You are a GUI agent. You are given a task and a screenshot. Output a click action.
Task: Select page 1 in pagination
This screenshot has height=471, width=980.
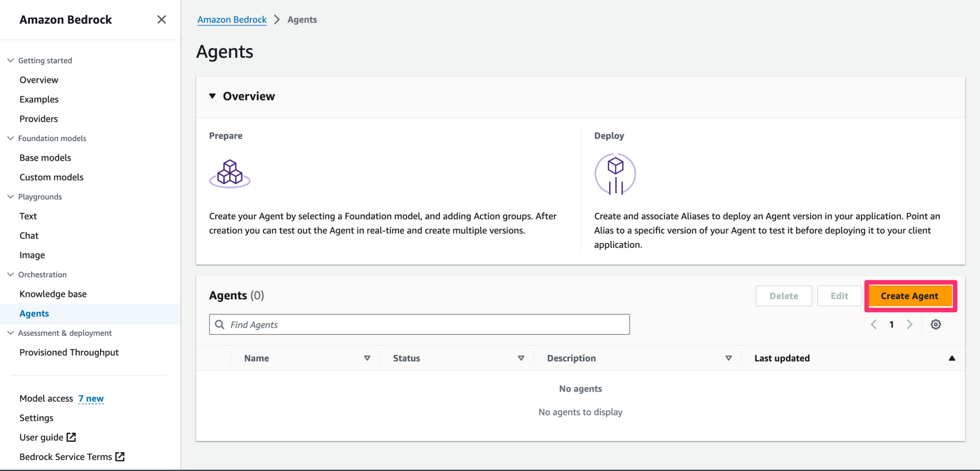[x=891, y=324]
